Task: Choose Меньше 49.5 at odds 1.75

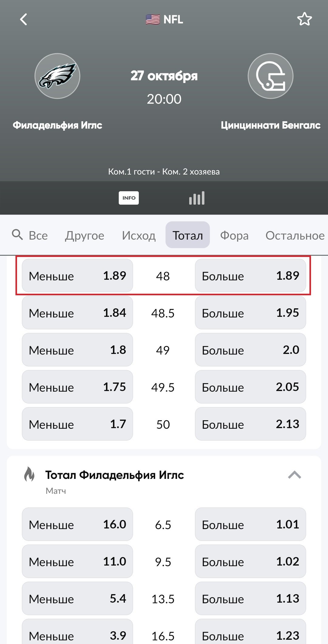Action: 77,387
